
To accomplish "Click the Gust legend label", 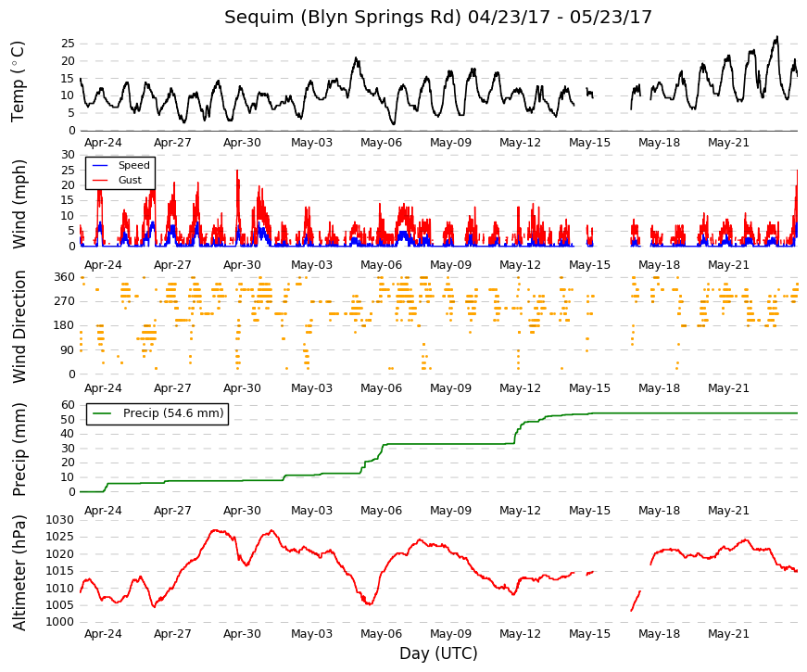I will (x=130, y=180).
